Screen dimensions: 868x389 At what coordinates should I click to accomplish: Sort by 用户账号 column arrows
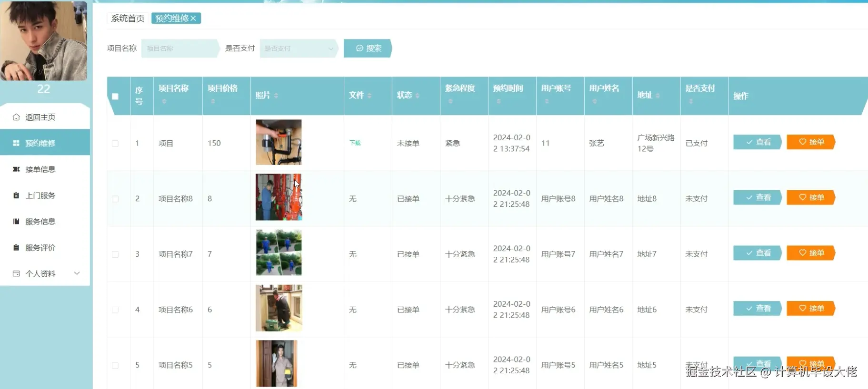coord(547,101)
